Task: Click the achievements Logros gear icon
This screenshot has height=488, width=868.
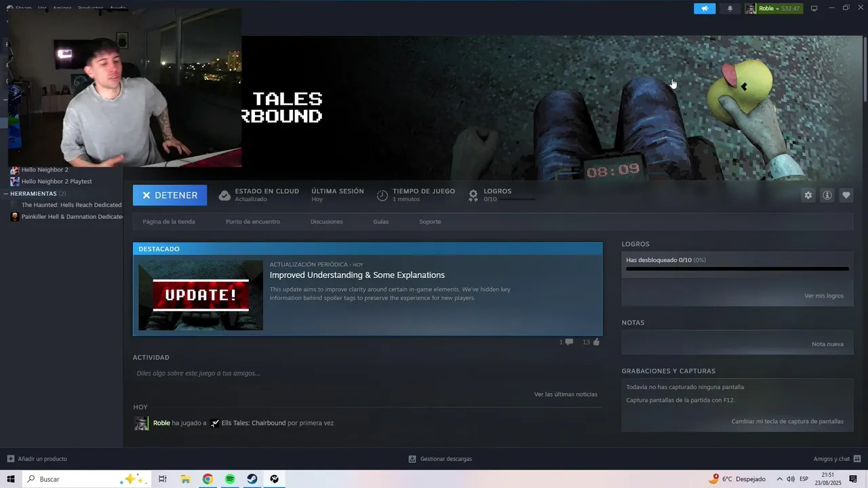Action: coord(473,195)
